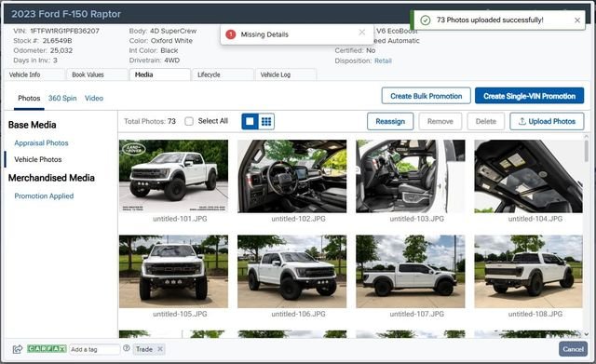Image resolution: width=596 pixels, height=364 pixels.
Task: Open the CARFAX report badge
Action: coord(47,349)
